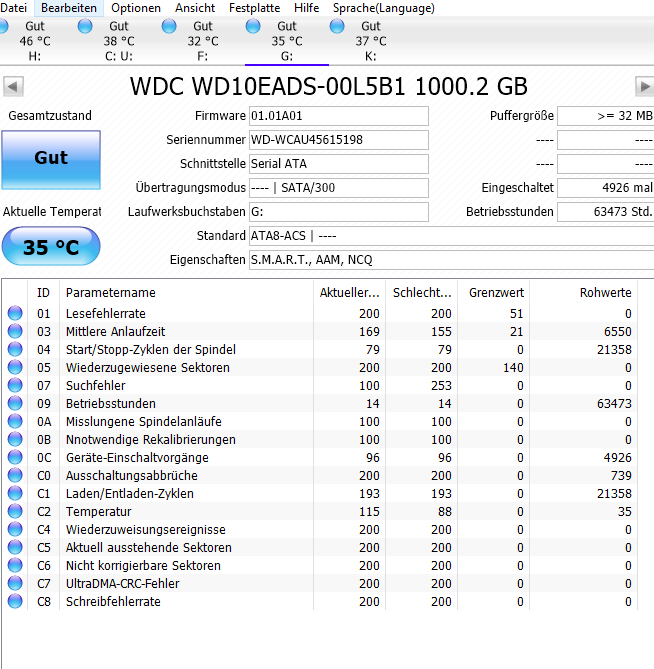Click the Gut 46 °C label of drive H:

[35, 34]
